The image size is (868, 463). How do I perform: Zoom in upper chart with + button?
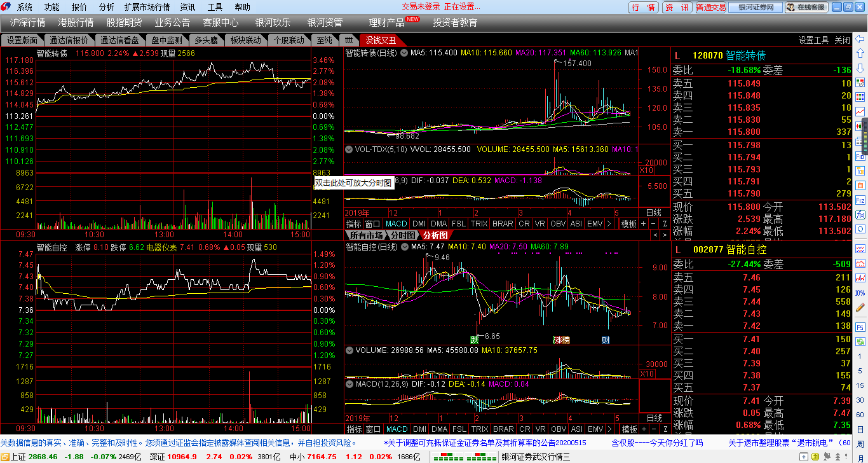(644, 224)
